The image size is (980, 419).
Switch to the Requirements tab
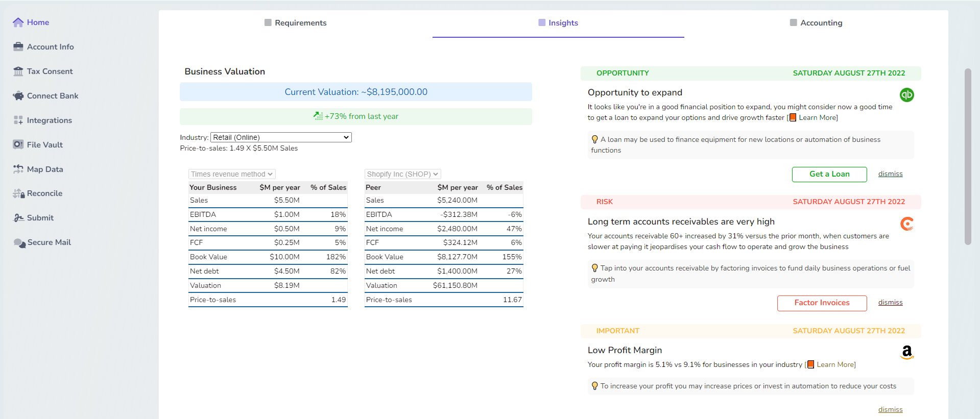pos(295,23)
